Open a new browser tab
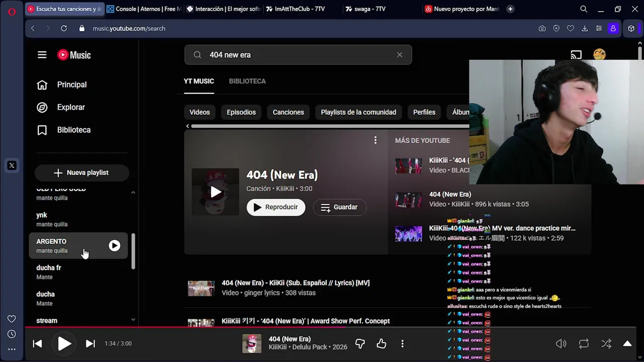 point(510,9)
